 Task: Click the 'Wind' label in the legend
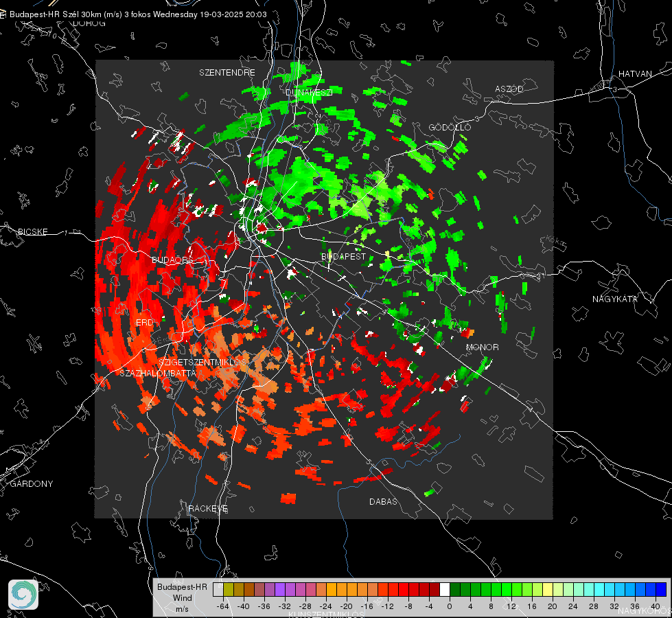point(182,598)
